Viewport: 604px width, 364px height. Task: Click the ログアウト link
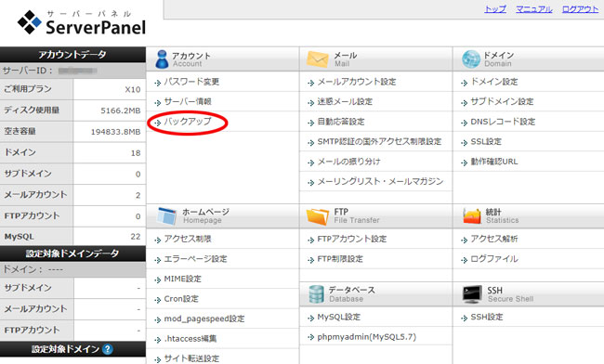(580, 9)
